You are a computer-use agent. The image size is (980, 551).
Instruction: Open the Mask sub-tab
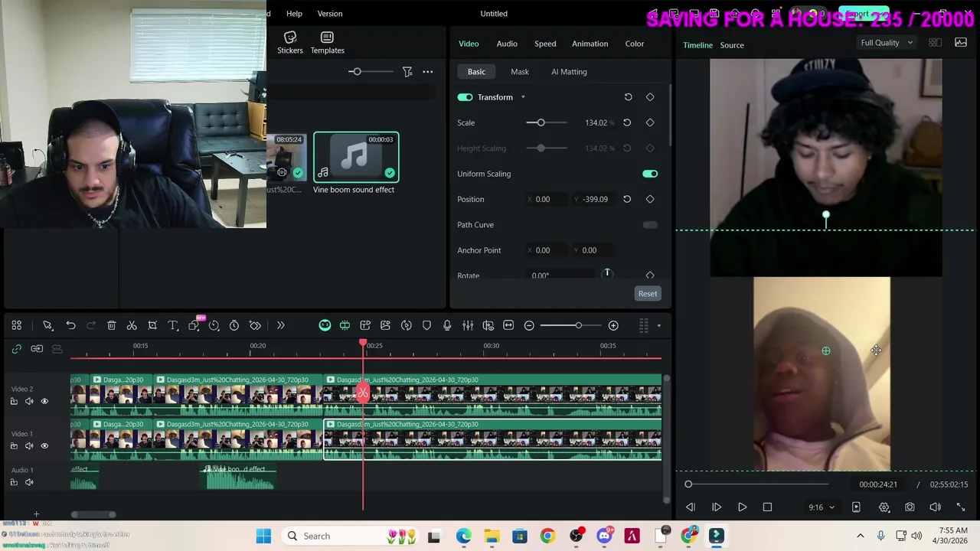pyautogui.click(x=520, y=72)
